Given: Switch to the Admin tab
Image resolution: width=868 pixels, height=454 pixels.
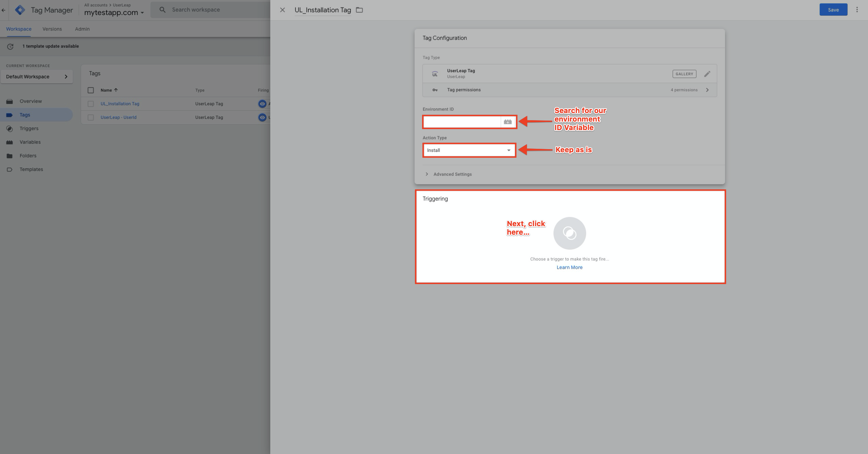Looking at the screenshot, I should [x=82, y=29].
